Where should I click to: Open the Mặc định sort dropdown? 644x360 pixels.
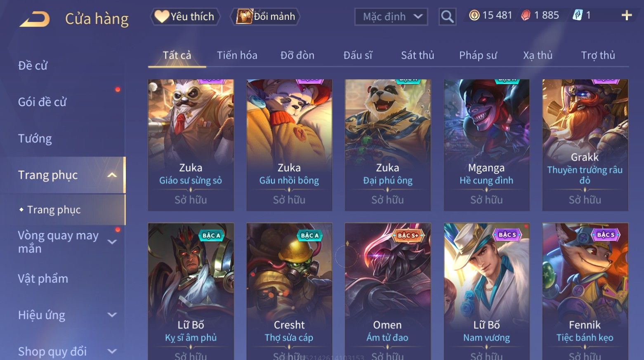click(391, 17)
